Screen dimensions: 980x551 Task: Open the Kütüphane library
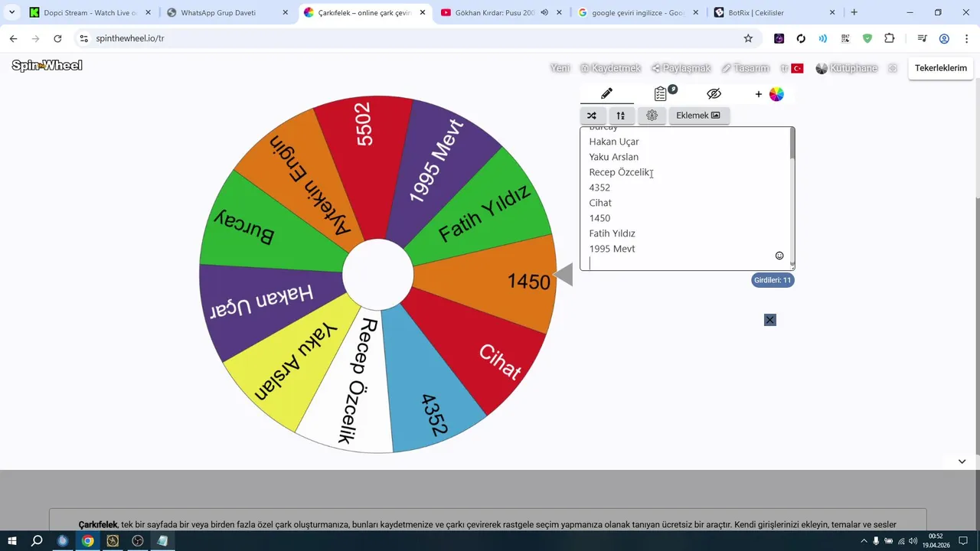click(847, 68)
